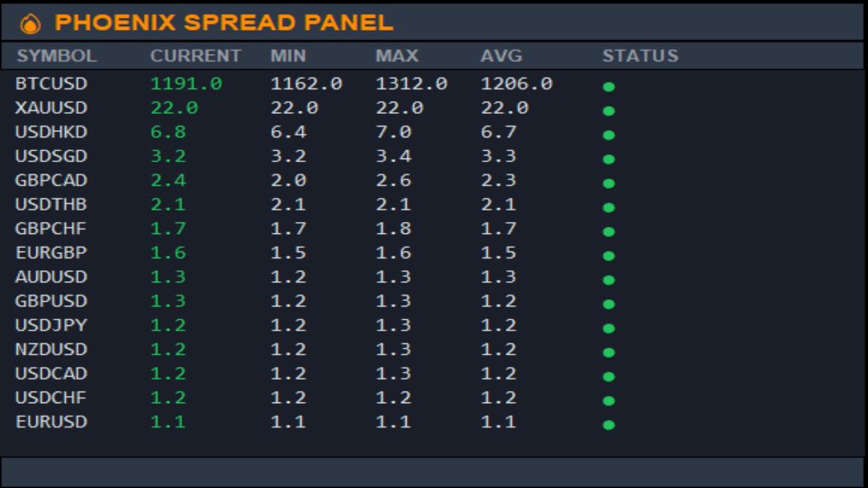Click the XAUUSD green status indicator
The image size is (868, 488).
[x=609, y=110]
